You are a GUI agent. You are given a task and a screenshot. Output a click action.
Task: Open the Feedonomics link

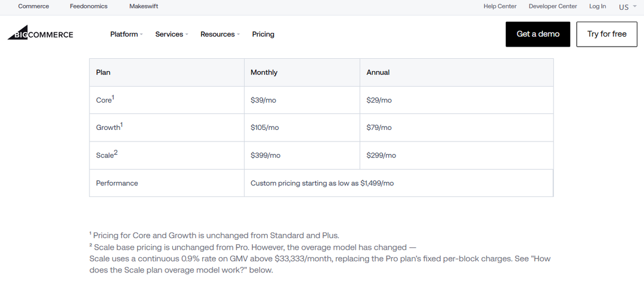pyautogui.click(x=89, y=6)
